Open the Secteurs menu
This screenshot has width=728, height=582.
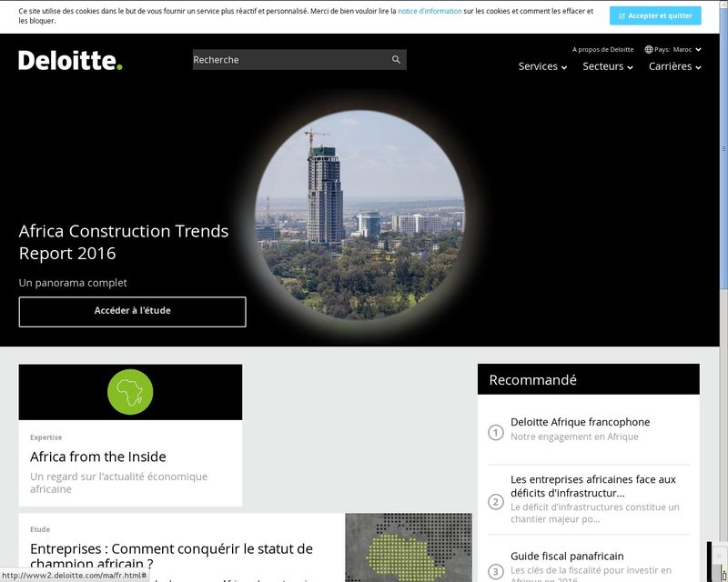pos(608,66)
